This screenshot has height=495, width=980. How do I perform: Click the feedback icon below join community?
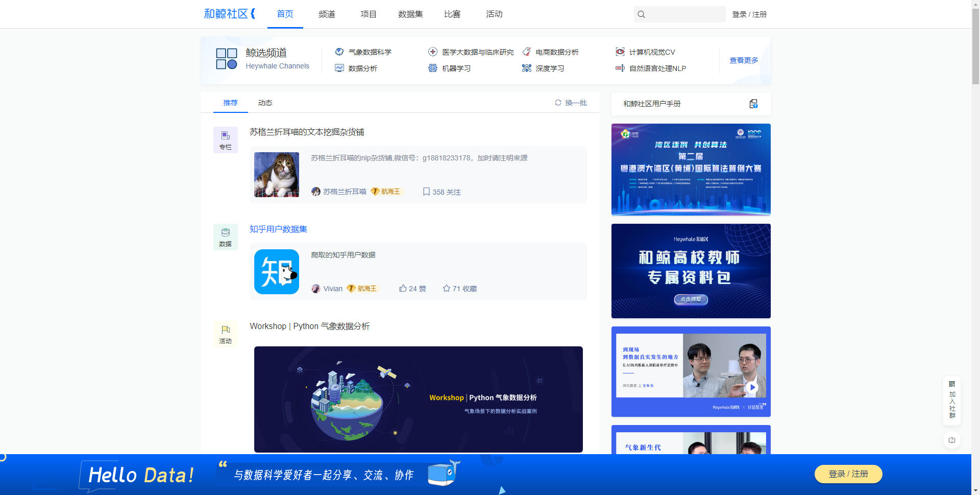click(x=952, y=440)
